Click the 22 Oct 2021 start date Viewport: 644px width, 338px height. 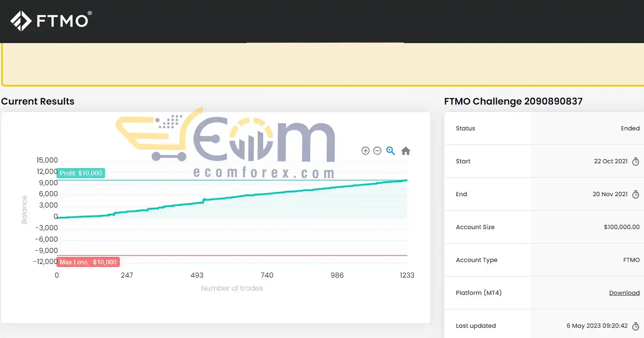click(611, 161)
